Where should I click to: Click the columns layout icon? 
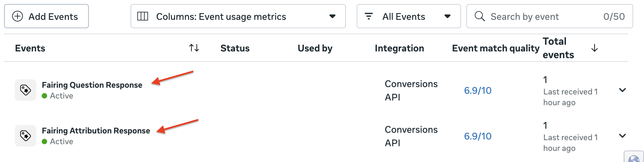pyautogui.click(x=143, y=16)
